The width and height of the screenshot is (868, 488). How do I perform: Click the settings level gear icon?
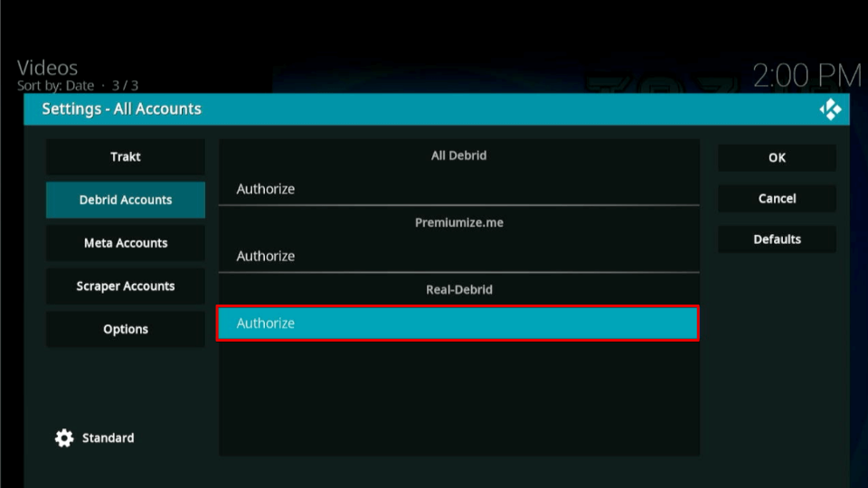tap(64, 438)
